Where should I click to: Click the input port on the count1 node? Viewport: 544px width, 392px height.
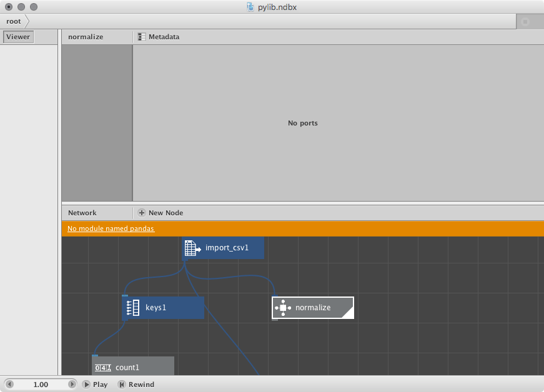pos(95,356)
